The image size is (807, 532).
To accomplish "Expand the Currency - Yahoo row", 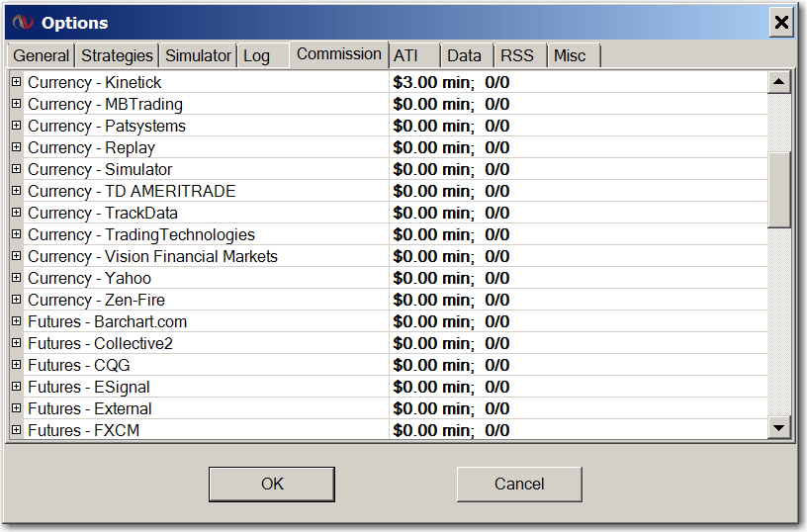I will click(x=17, y=277).
